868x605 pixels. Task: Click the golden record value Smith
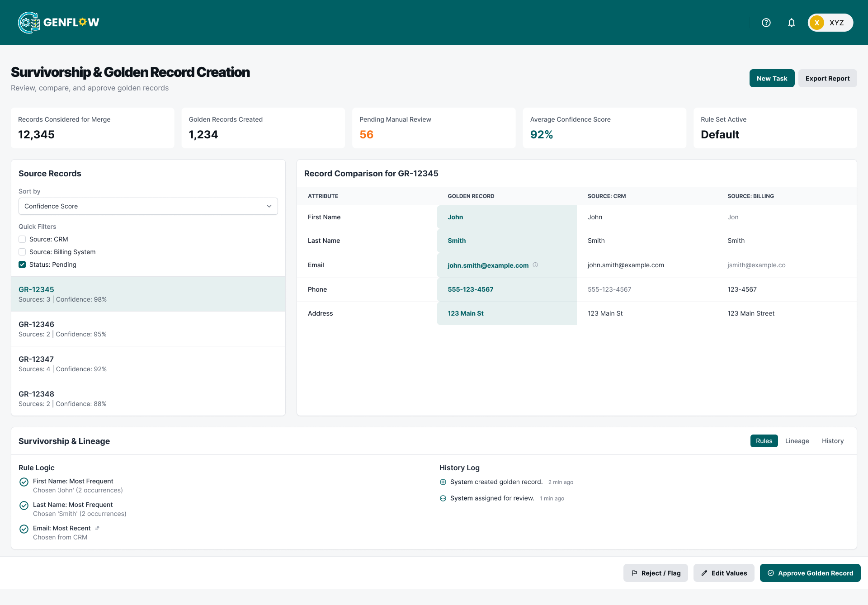click(457, 241)
